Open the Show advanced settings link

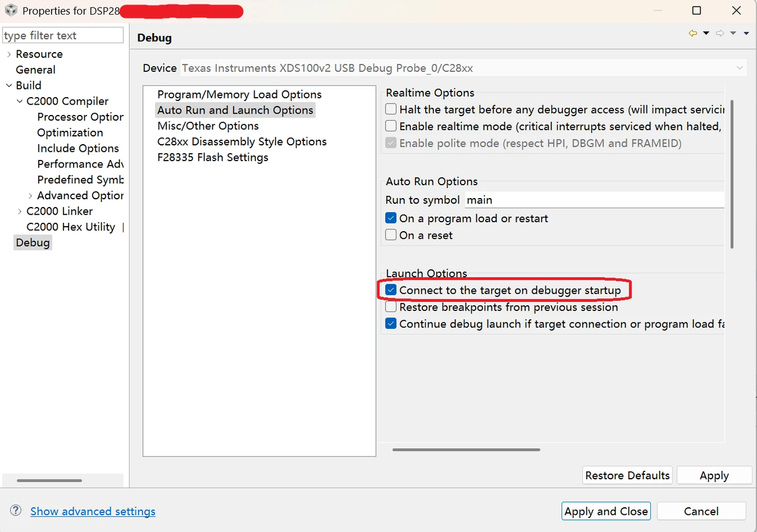tap(93, 511)
